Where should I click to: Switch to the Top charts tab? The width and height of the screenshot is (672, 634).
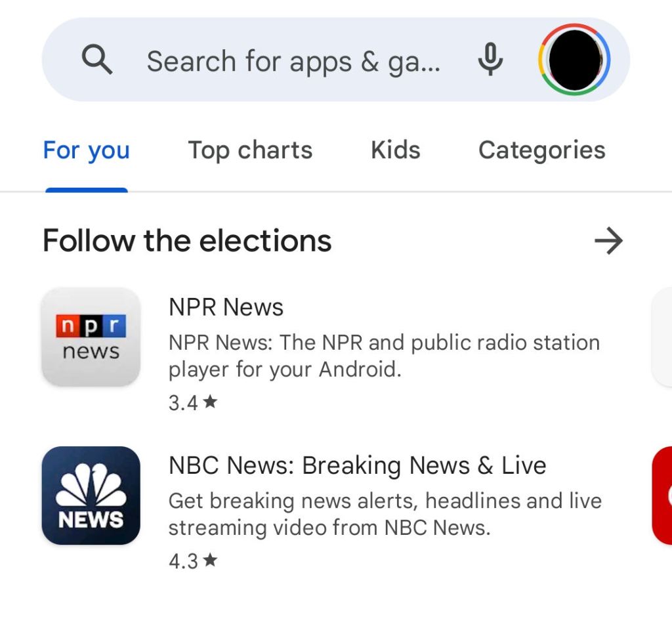(250, 150)
